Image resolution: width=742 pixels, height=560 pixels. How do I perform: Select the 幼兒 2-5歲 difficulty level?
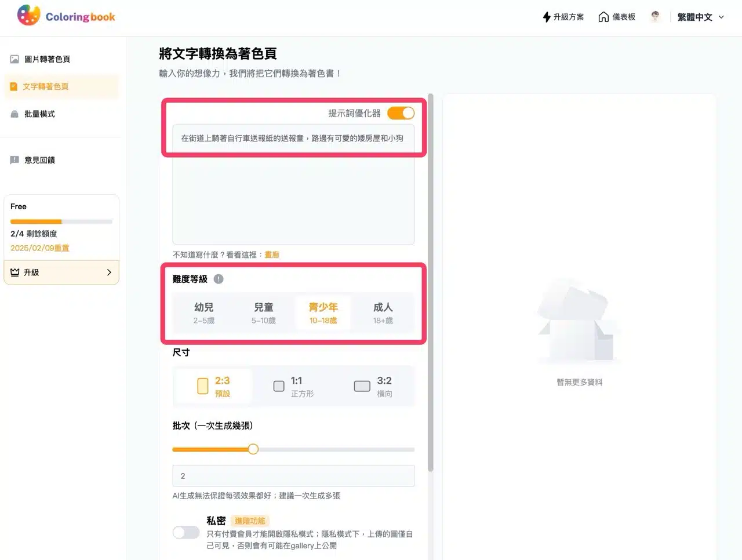click(x=204, y=312)
